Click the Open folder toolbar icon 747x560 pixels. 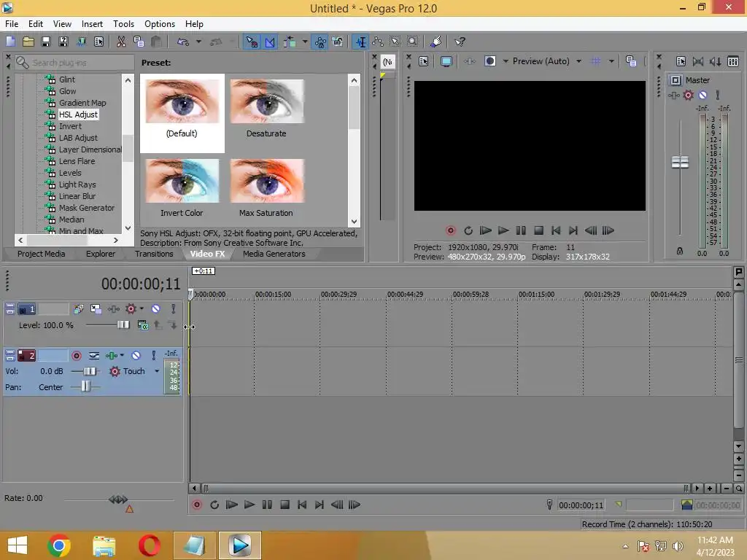click(x=28, y=42)
